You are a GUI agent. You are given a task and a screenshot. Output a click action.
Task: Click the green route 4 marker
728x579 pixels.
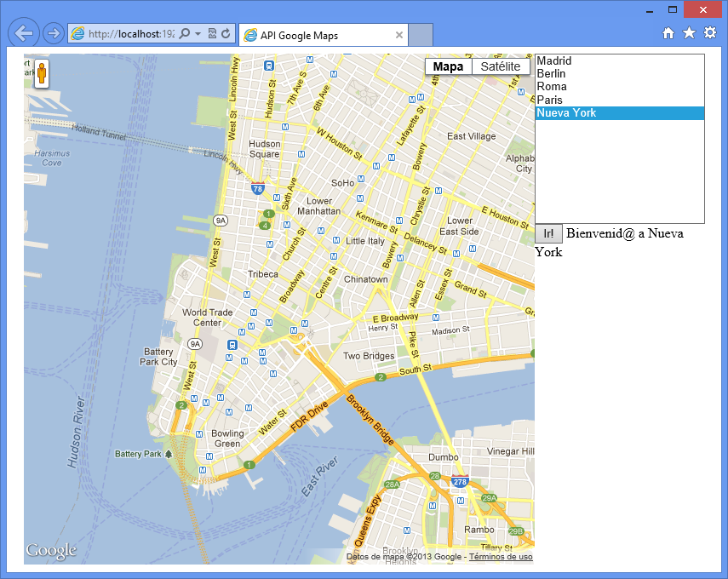click(x=265, y=226)
